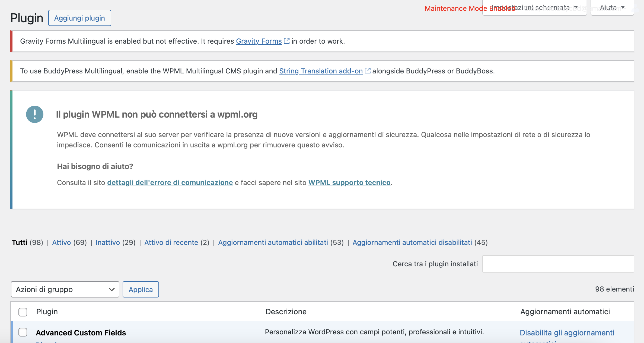
Task: Click the external link icon next to Gravity Forms
Action: coord(287,41)
